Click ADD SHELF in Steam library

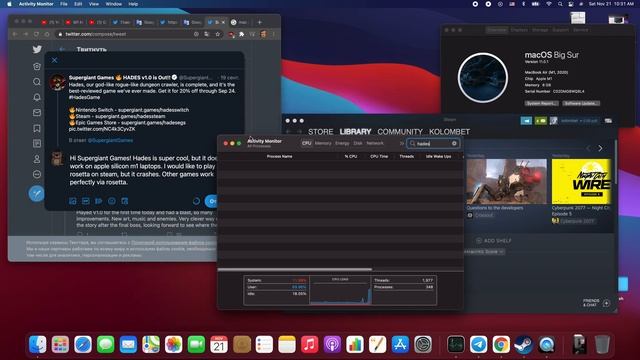493,241
